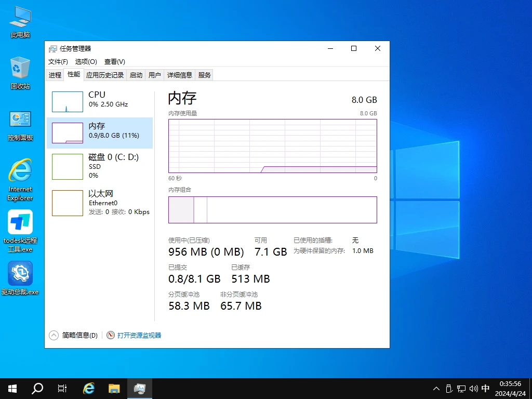The image size is (532, 399).
Task: Open the 控制面板 desktop icon
Action: coord(20,126)
